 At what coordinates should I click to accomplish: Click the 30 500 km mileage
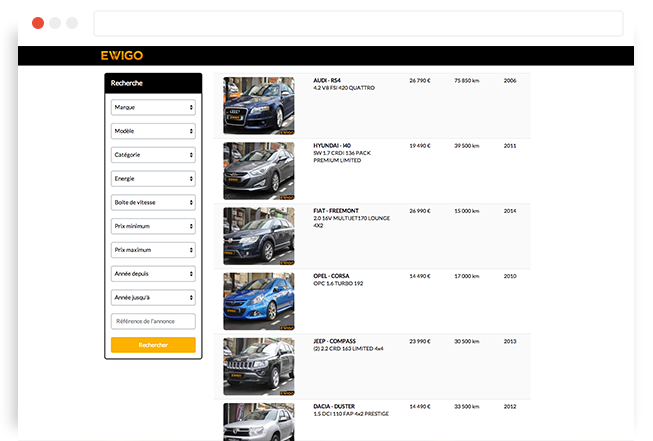click(x=466, y=341)
